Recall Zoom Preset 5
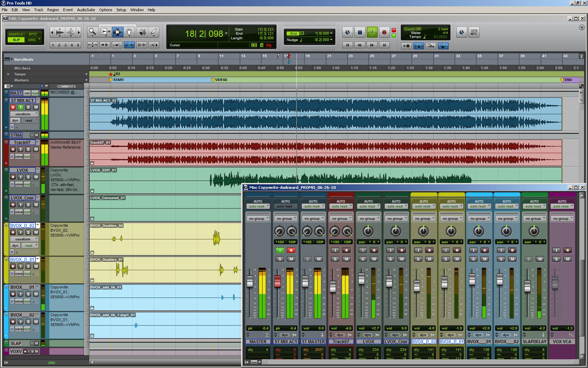588x368 pixels. coord(78,45)
